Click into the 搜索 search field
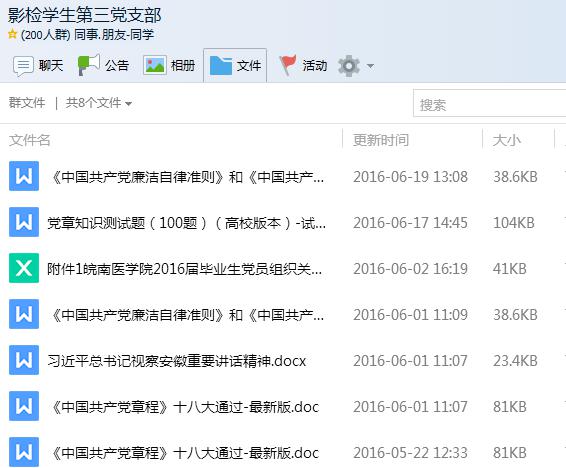Image resolution: width=566 pixels, height=468 pixels. click(x=489, y=104)
